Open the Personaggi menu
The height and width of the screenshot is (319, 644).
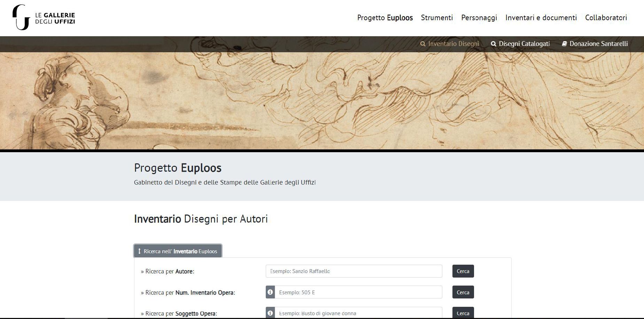coord(479,18)
